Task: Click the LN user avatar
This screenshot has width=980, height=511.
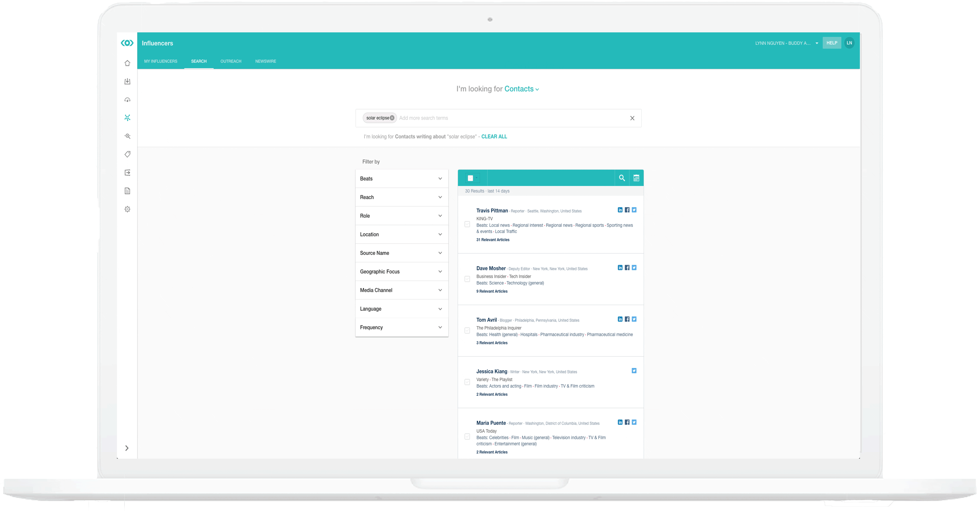Action: [x=849, y=43]
